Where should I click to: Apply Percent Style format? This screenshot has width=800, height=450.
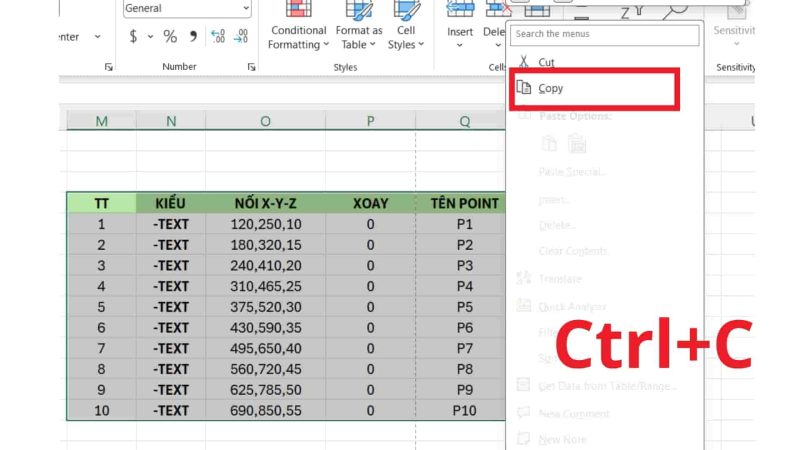point(170,36)
